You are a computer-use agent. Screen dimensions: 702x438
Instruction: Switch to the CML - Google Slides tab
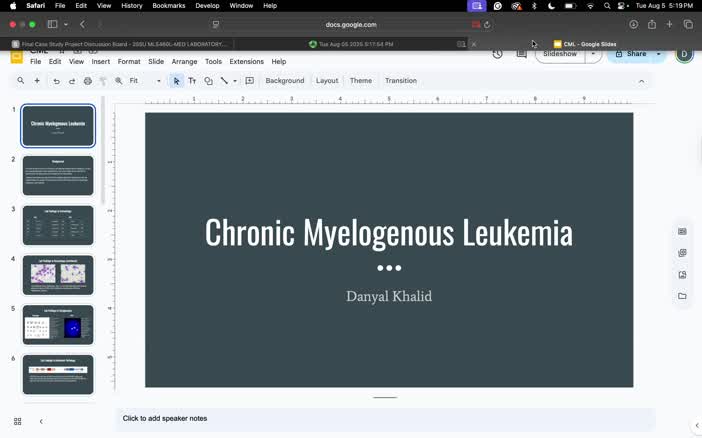point(585,44)
